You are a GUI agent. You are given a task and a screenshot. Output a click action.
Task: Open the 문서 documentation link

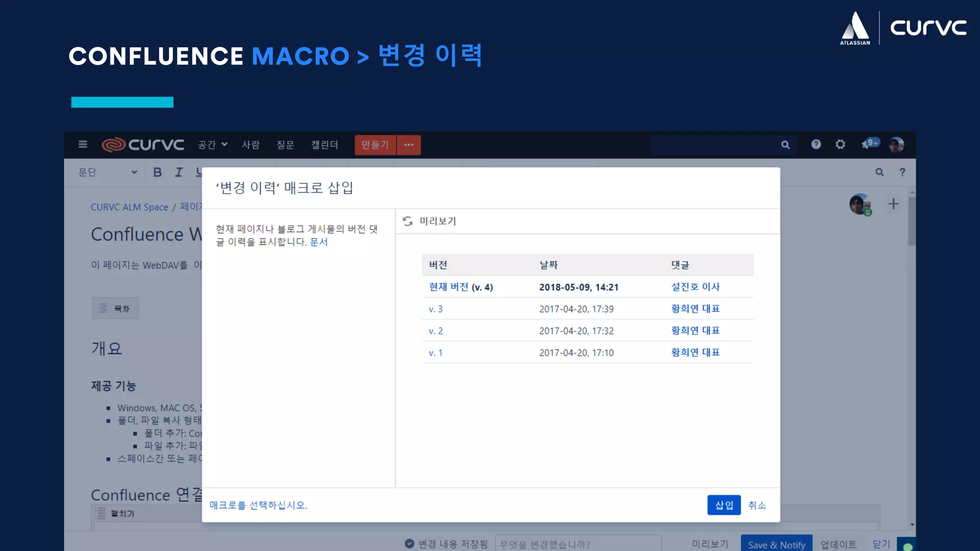(x=319, y=242)
